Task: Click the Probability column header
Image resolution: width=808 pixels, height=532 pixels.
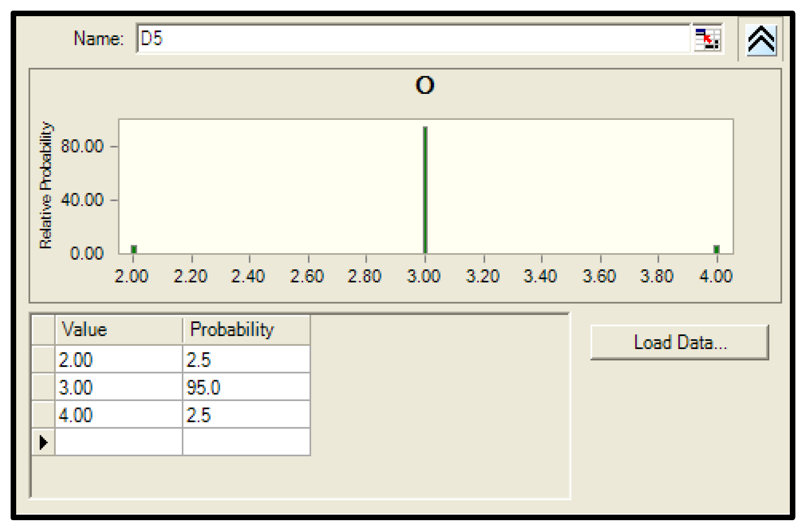Action: 246,330
